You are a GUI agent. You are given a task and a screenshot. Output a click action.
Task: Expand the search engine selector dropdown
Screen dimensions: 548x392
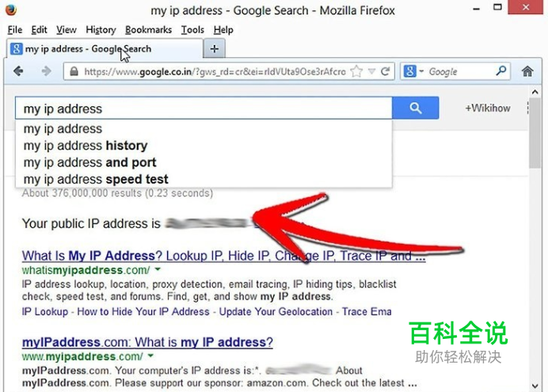pyautogui.click(x=413, y=71)
